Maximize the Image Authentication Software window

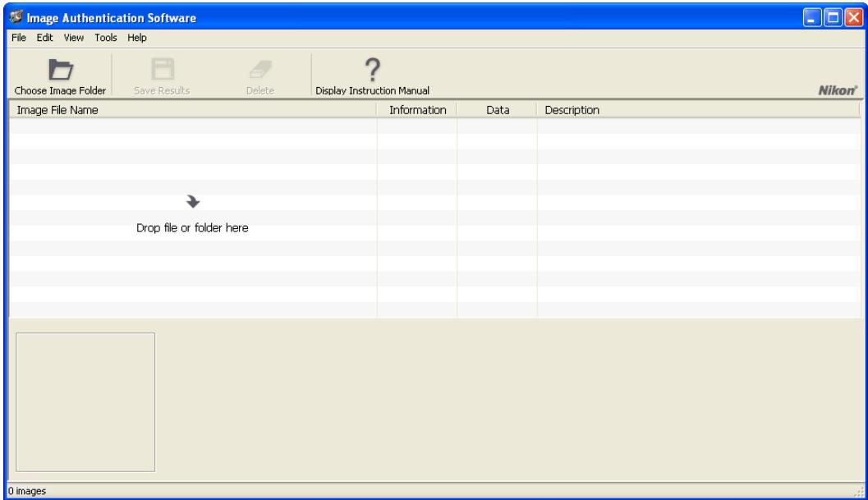point(833,18)
